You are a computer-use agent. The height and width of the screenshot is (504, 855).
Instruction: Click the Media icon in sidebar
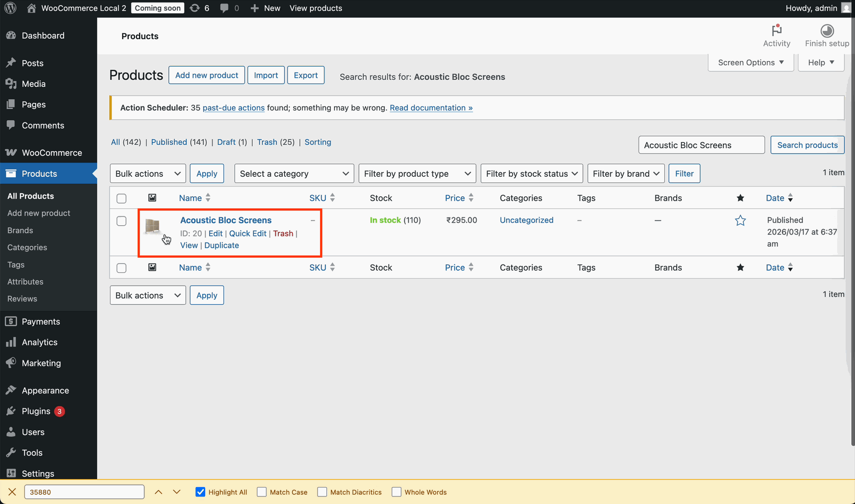[11, 84]
